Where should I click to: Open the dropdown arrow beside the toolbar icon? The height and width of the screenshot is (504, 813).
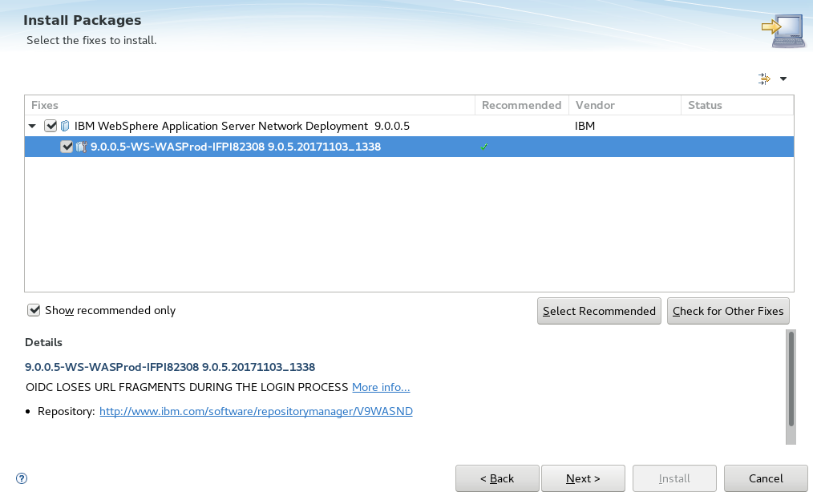tap(783, 79)
